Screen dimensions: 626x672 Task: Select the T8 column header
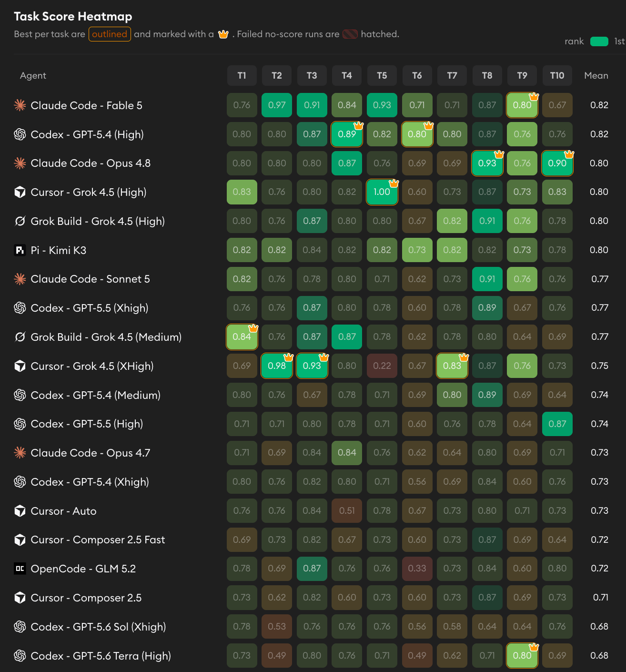point(487,75)
